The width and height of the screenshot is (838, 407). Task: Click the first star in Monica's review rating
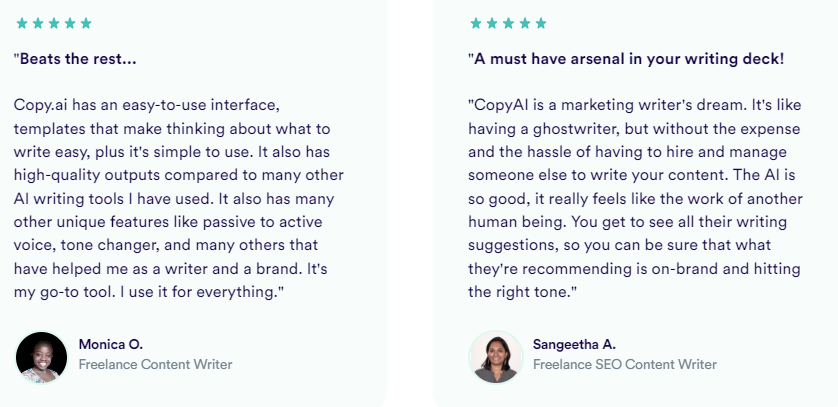(x=21, y=23)
